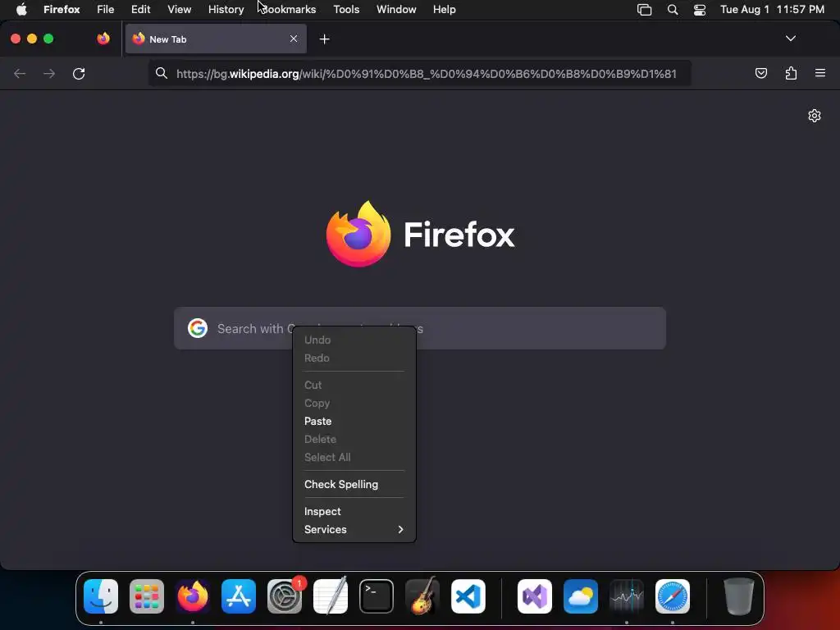This screenshot has height=630, width=840.
Task: Open Trash from the Dock
Action: (739, 596)
